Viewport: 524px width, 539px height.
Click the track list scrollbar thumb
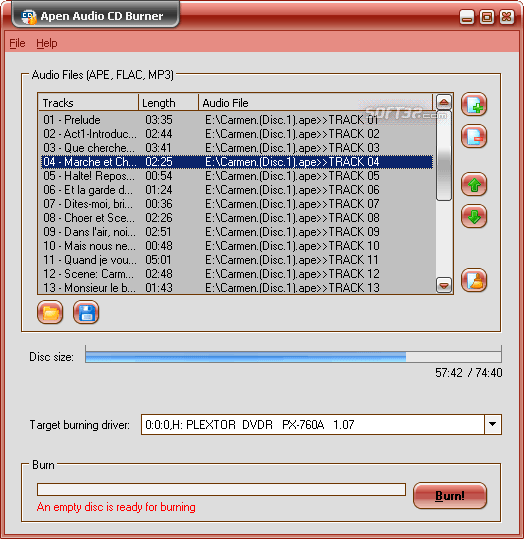(x=444, y=155)
